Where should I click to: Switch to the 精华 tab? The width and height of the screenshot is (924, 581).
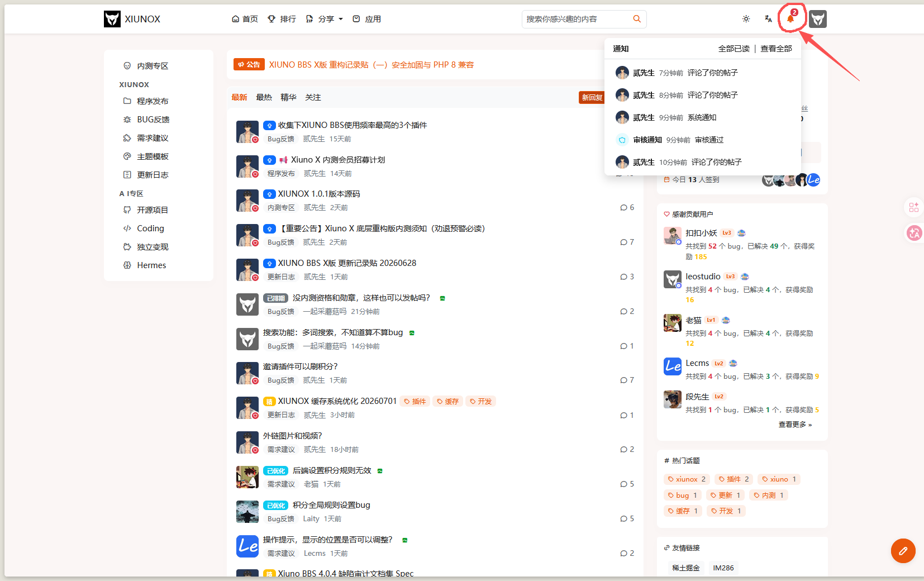(x=288, y=97)
